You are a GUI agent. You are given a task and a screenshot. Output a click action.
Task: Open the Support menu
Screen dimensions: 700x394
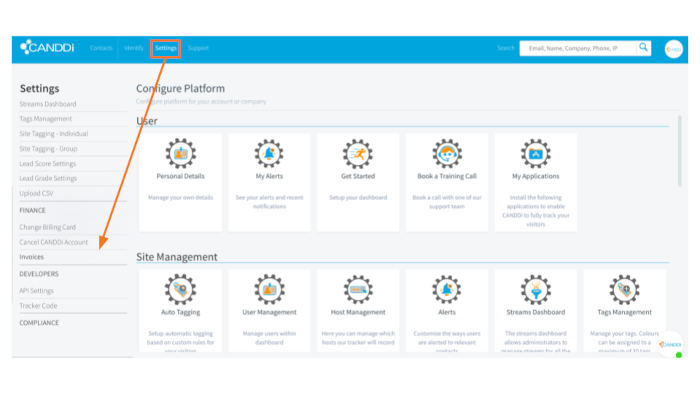point(198,48)
